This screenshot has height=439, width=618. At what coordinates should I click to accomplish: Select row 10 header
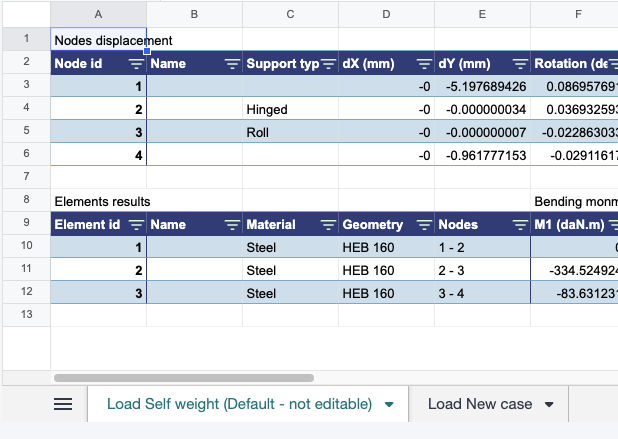[25, 246]
